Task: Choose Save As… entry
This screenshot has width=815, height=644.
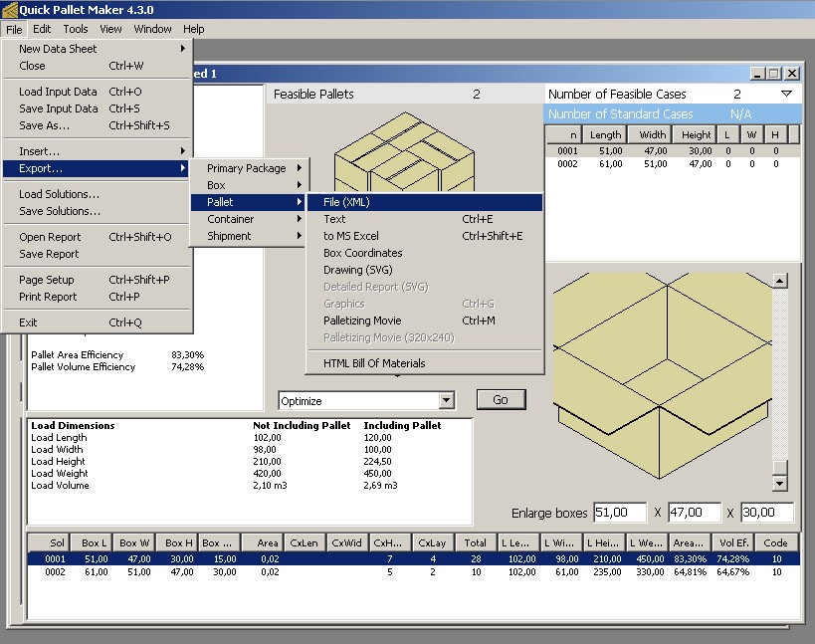Action: tap(97, 125)
